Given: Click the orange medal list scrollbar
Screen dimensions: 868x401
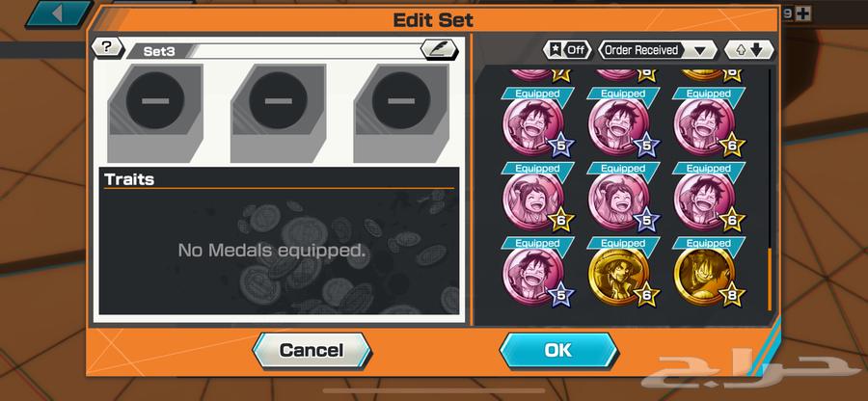Looking at the screenshot, I should click(769, 280).
